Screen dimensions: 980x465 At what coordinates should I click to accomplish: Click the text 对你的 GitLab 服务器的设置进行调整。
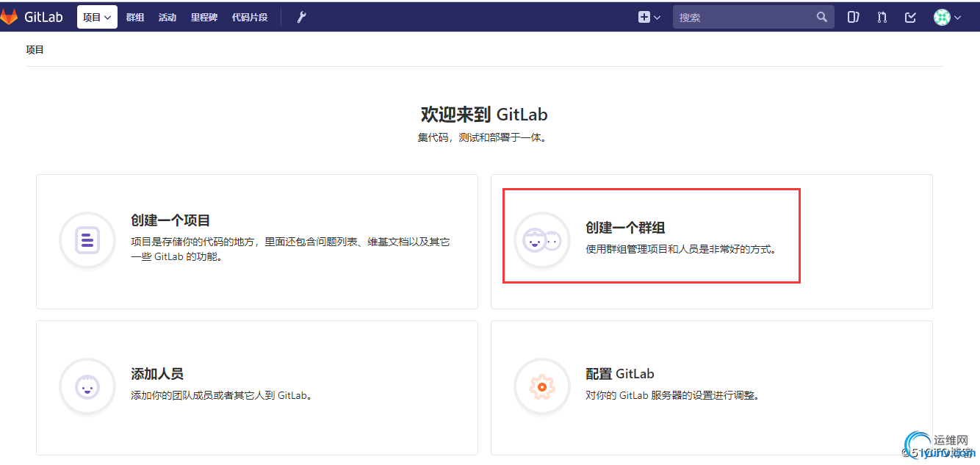[672, 395]
